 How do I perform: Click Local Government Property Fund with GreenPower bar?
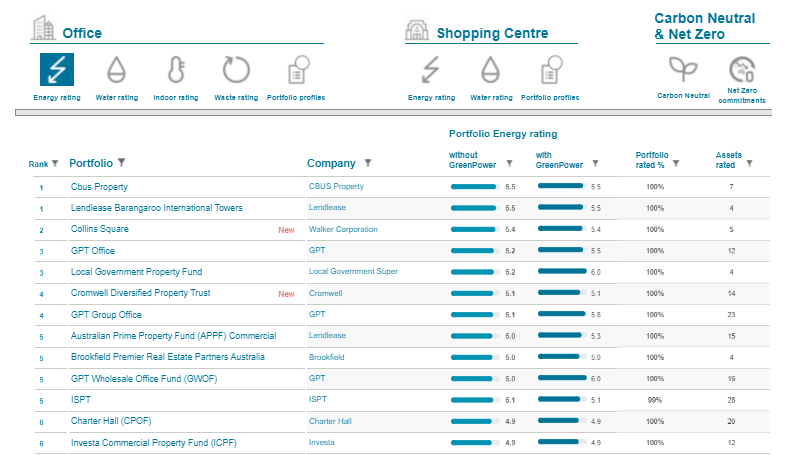tap(560, 271)
